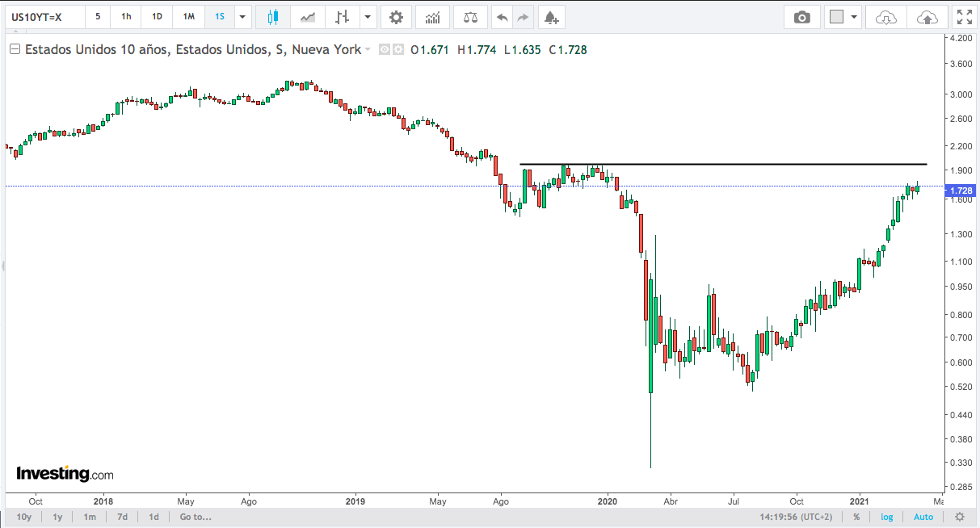The height and width of the screenshot is (528, 980).
Task: Redo the chart action
Action: (524, 17)
